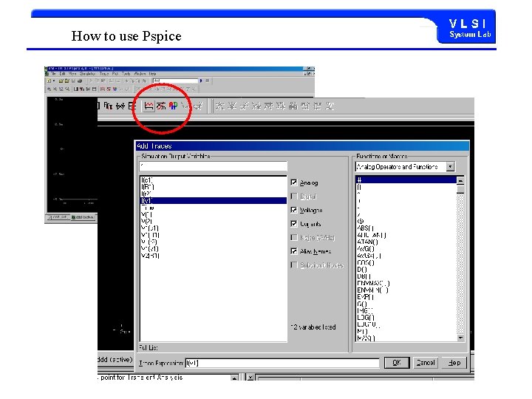532x399 pixels.
Task: Select the 'ddd (active)' tab below the dialog
Action: 115,360
